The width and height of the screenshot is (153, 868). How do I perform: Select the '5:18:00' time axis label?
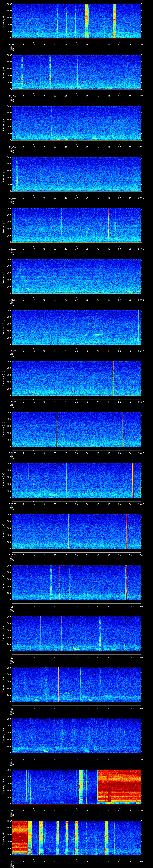pyautogui.click(x=12, y=147)
